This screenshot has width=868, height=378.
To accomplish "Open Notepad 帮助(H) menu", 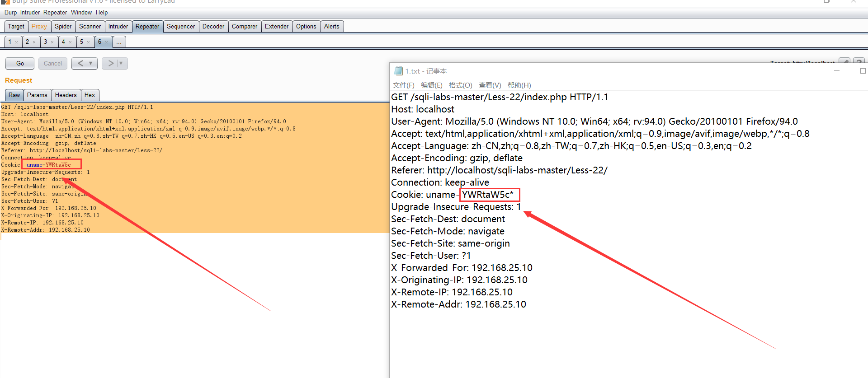I will point(519,85).
